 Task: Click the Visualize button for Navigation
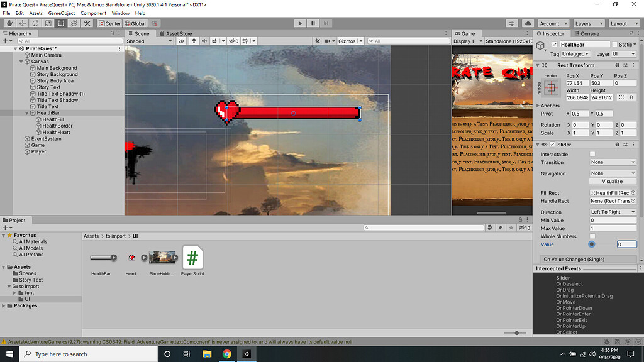click(613, 181)
